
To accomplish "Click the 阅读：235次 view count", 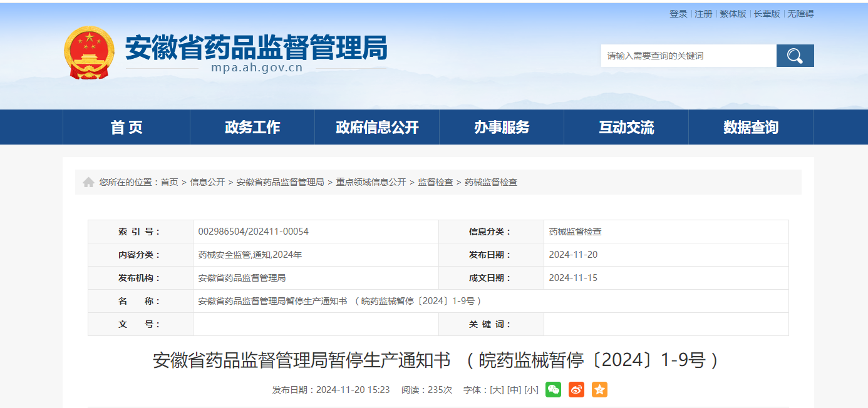I will [427, 390].
